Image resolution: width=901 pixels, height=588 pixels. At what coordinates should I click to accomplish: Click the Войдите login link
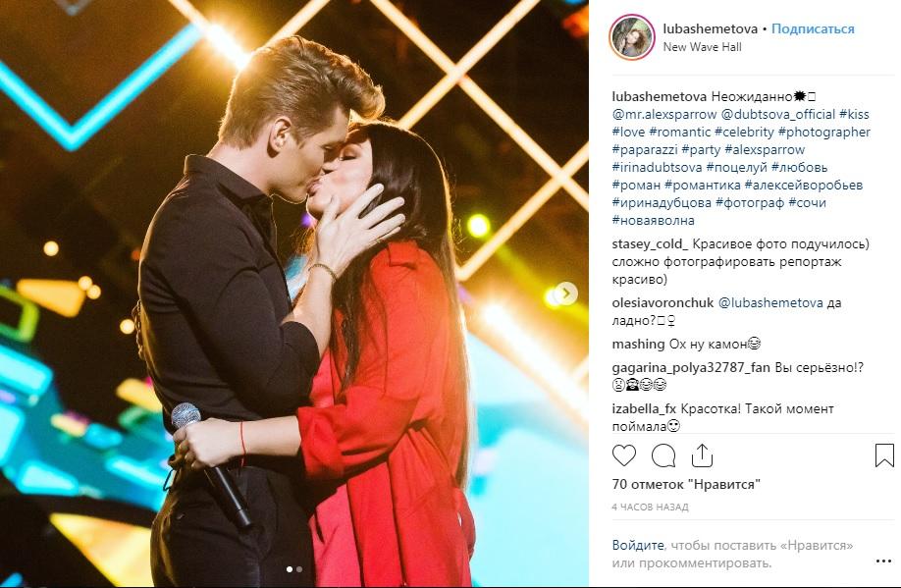[x=638, y=545]
